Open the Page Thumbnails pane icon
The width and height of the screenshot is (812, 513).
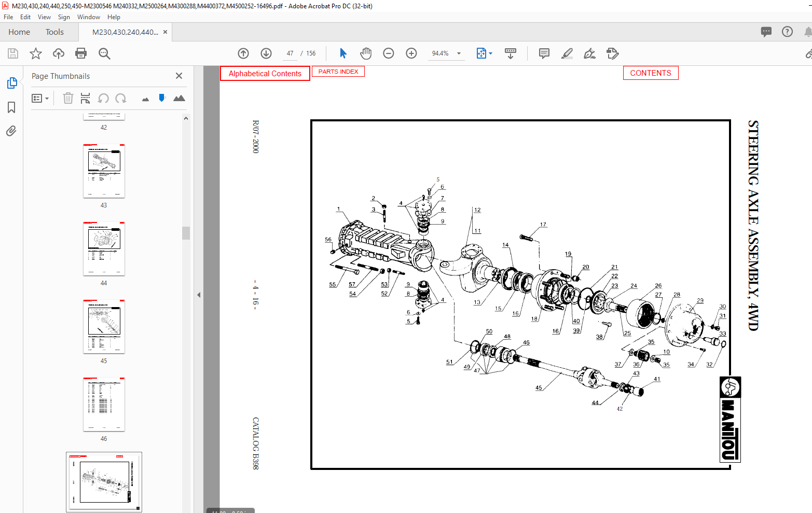tap(11, 83)
